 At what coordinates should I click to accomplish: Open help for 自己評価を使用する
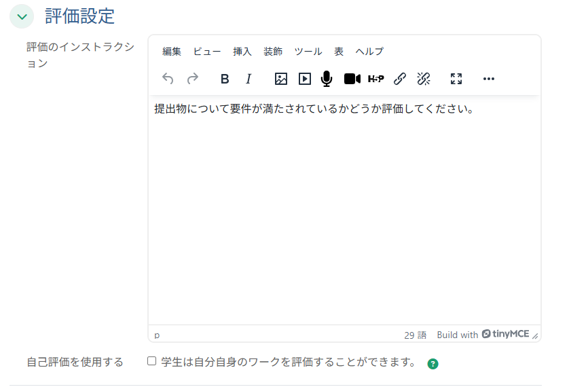433,363
